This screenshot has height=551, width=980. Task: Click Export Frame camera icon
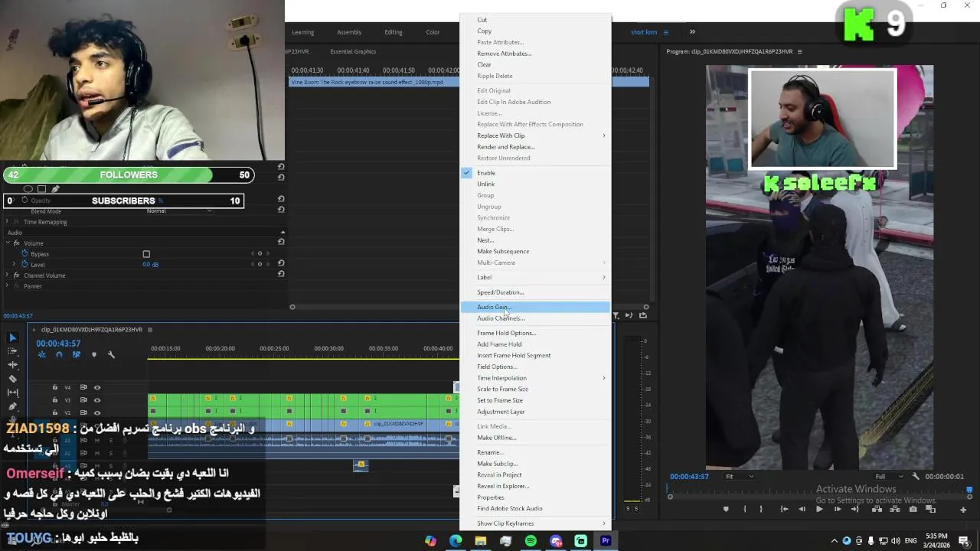coord(913,509)
